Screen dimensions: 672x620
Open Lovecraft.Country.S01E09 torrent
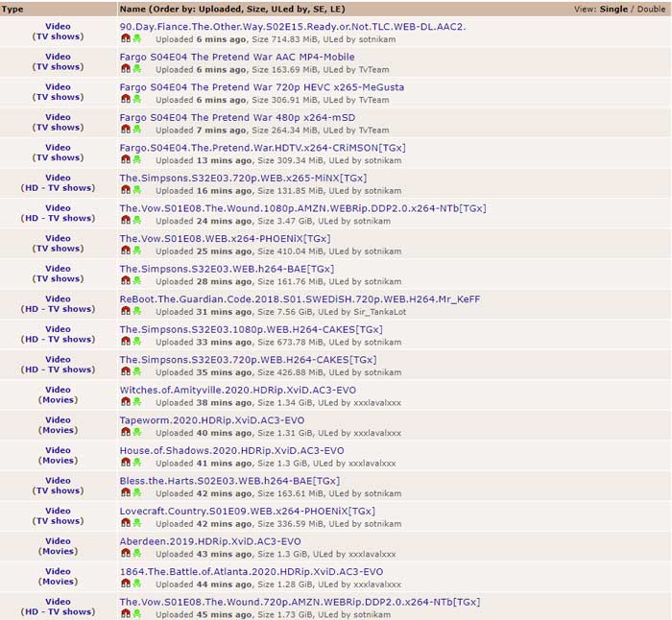point(248,512)
